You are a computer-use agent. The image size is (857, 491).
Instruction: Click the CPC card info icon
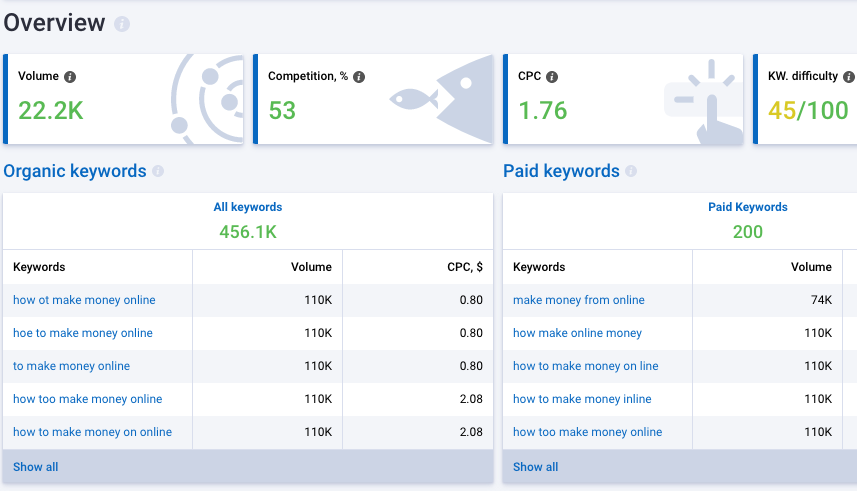tap(552, 77)
